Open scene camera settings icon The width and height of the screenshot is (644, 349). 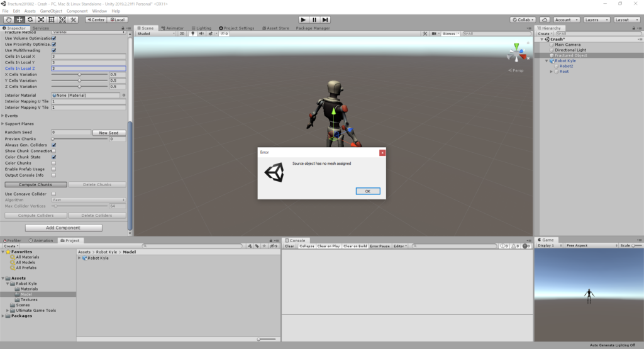point(435,34)
